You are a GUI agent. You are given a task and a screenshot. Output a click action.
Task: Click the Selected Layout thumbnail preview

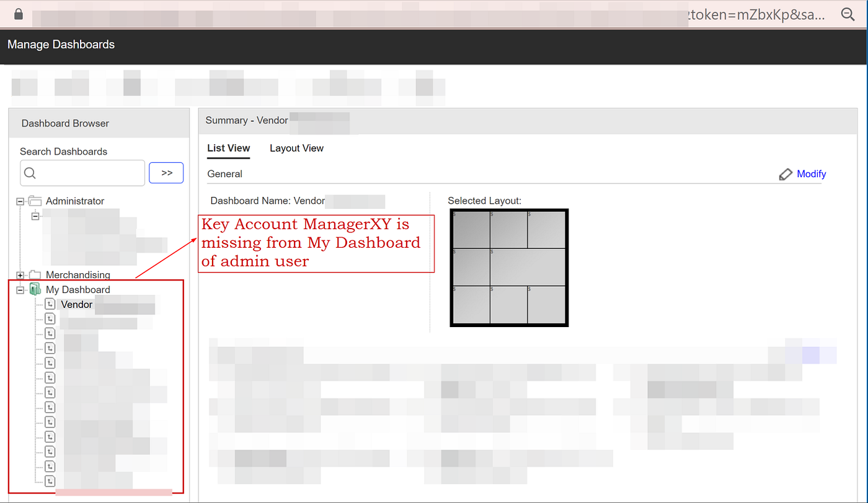(x=508, y=267)
